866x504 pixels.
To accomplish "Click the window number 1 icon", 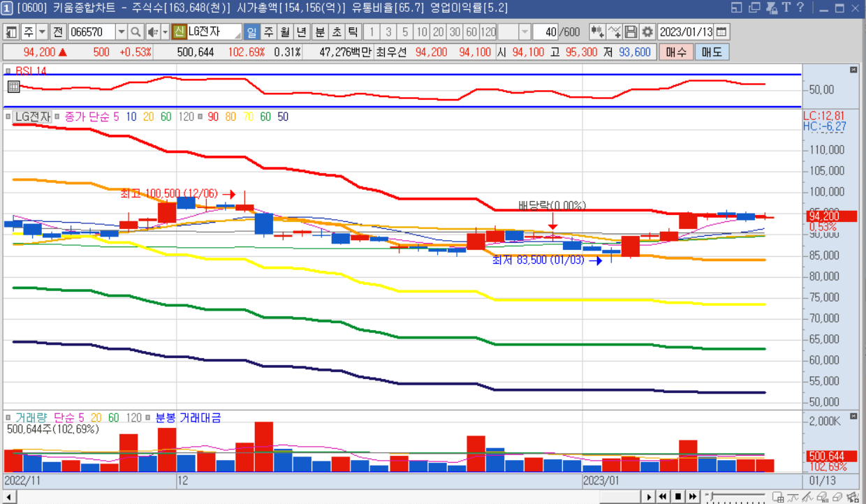I will click(x=6, y=8).
